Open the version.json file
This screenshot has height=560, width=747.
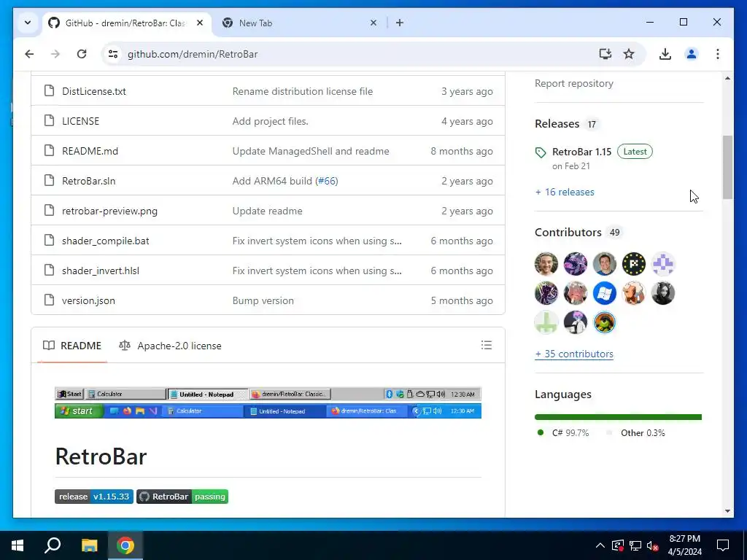click(x=88, y=300)
